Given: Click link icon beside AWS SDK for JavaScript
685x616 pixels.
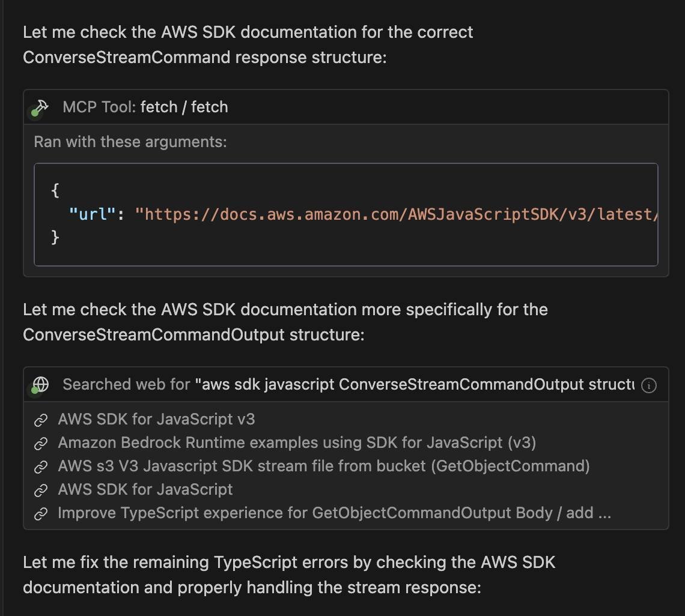Looking at the screenshot, I should coord(41,490).
